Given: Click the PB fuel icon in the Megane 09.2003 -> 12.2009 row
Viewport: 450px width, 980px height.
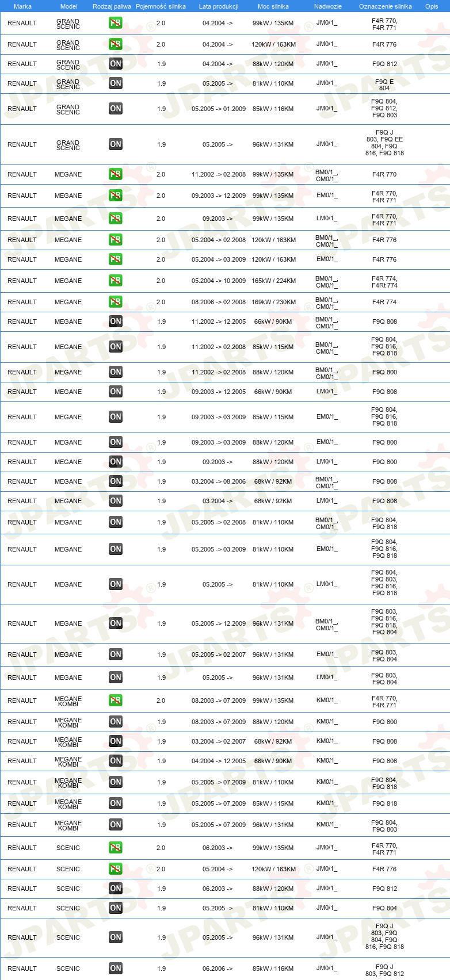Looking at the screenshot, I should click(x=116, y=196).
